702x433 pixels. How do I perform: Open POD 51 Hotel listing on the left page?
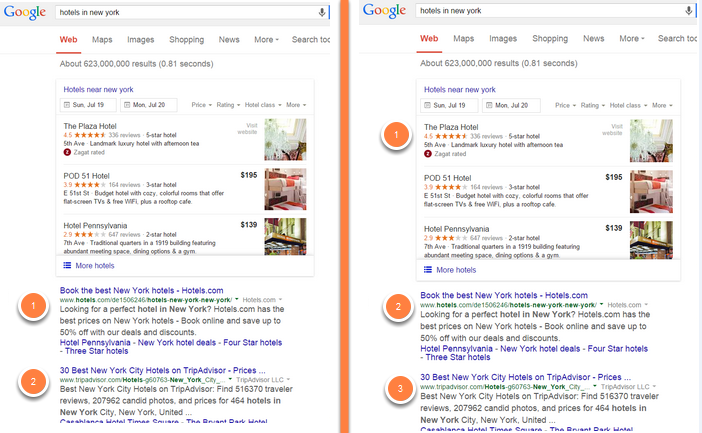(x=86, y=176)
